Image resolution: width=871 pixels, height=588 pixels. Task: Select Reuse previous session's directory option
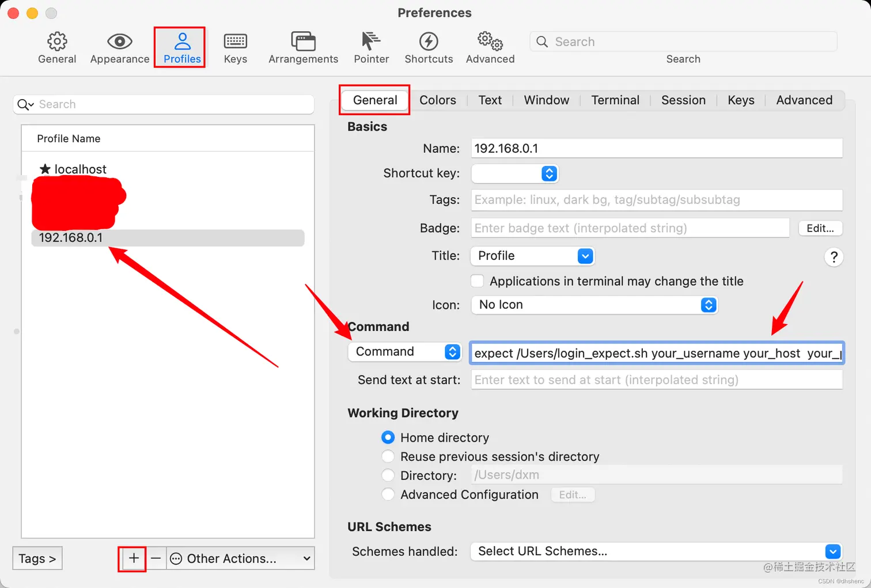click(x=388, y=457)
